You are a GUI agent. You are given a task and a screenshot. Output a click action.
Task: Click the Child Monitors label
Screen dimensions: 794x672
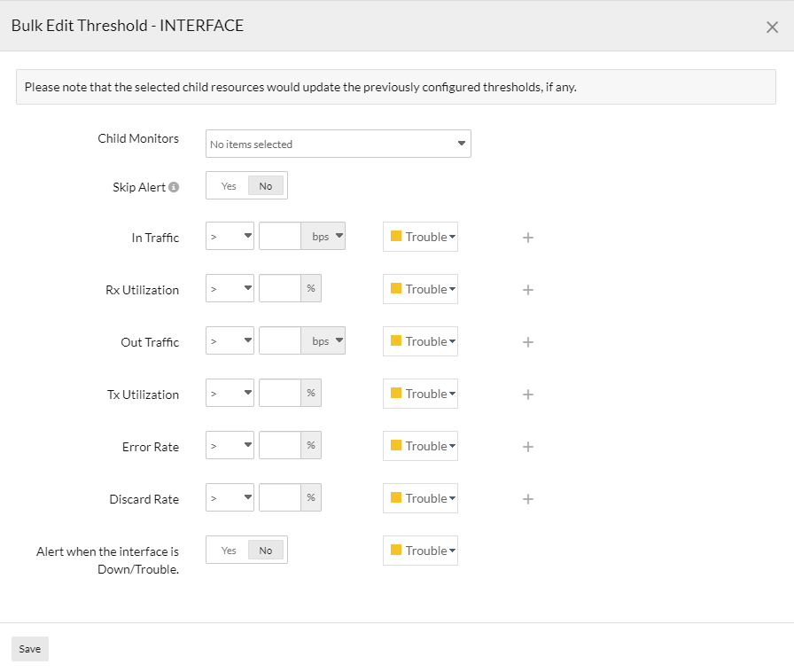(x=138, y=138)
